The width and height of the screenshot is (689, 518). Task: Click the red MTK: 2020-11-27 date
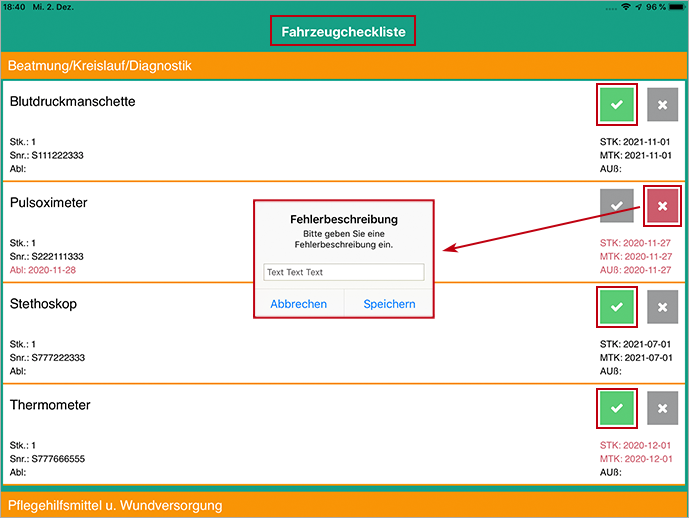[x=636, y=256]
